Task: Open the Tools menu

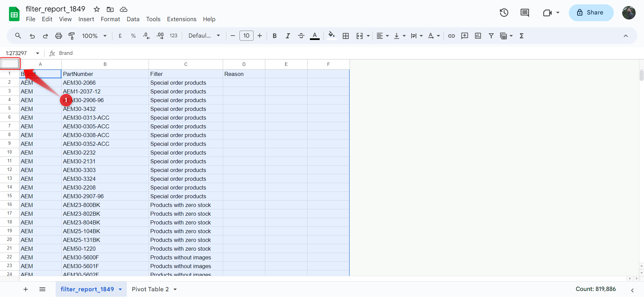Action: tap(153, 19)
